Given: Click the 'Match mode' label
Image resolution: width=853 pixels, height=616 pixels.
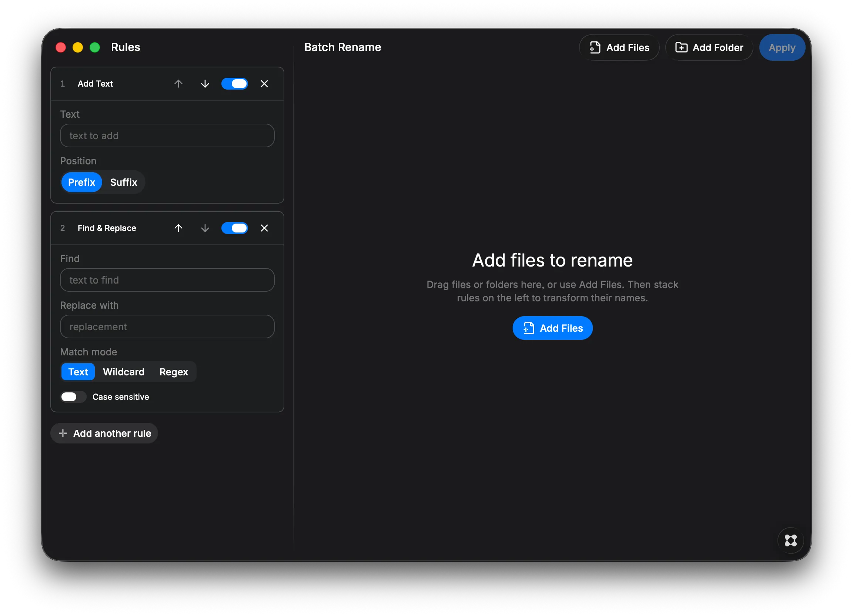Looking at the screenshot, I should (x=89, y=352).
